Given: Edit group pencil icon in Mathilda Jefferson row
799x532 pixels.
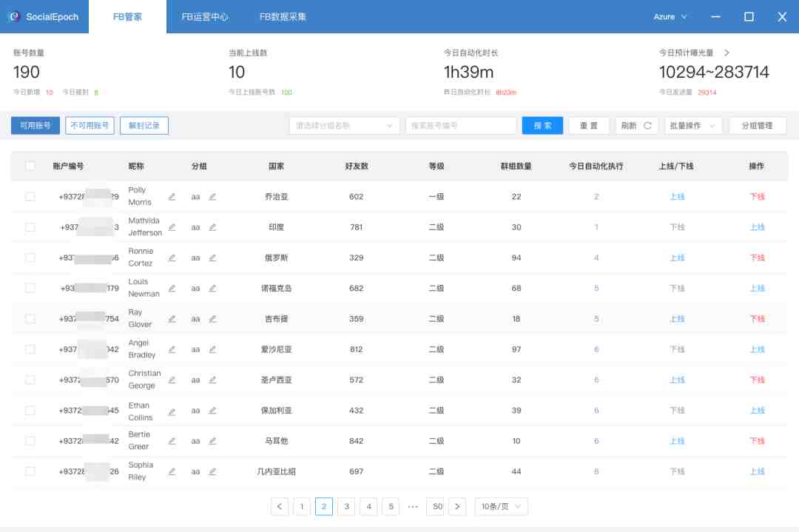Looking at the screenshot, I should (212, 227).
